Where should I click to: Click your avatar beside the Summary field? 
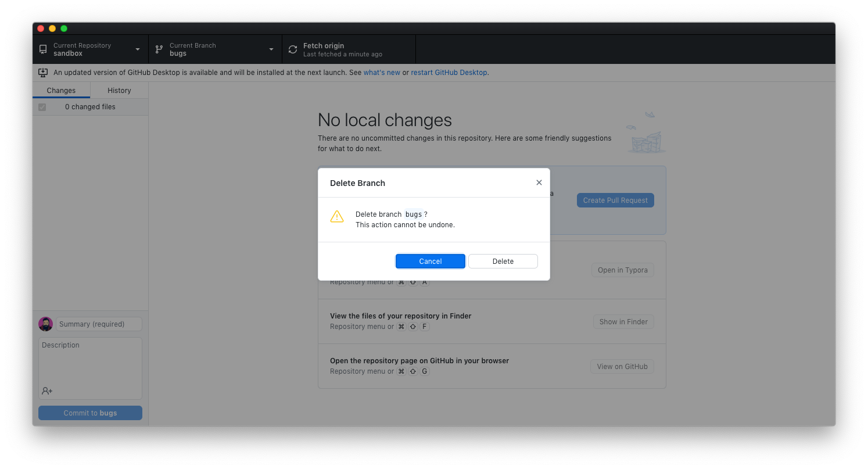point(45,324)
